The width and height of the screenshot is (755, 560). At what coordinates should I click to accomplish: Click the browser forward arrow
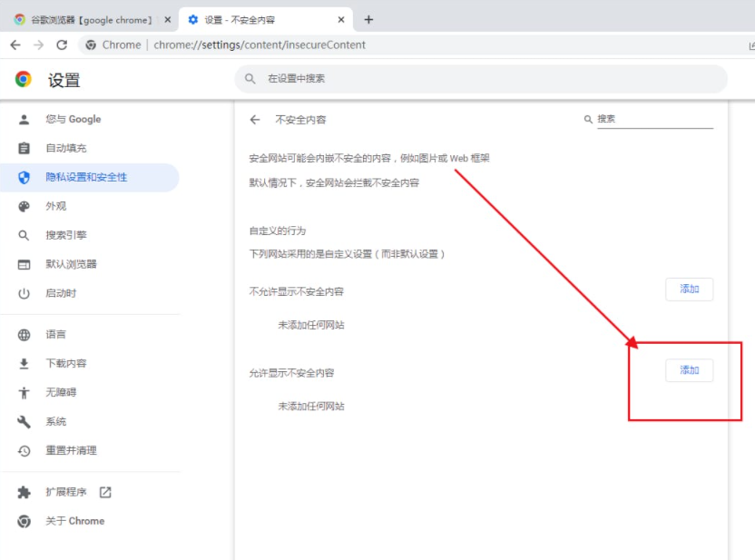[x=38, y=45]
